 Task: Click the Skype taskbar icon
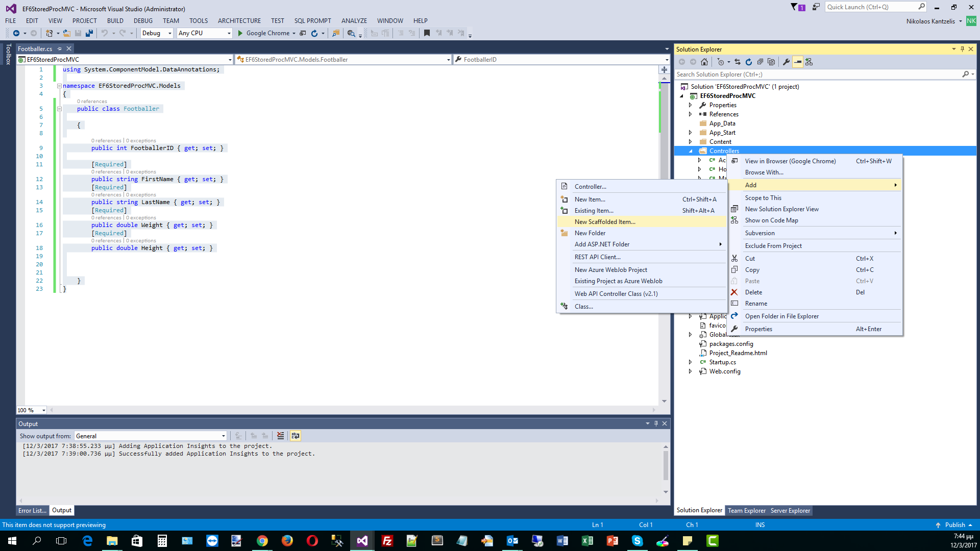coord(637,541)
